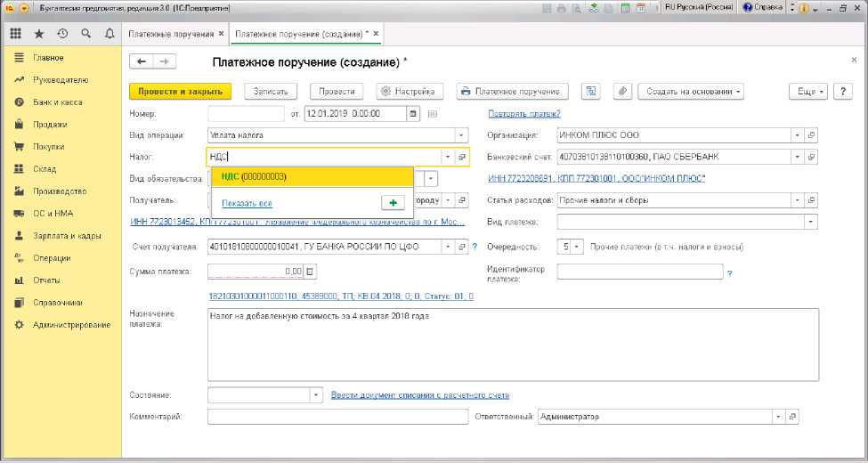Image resolution: width=868 pixels, height=463 pixels.
Task: Expand the Вид операции dropdown
Action: [461, 135]
